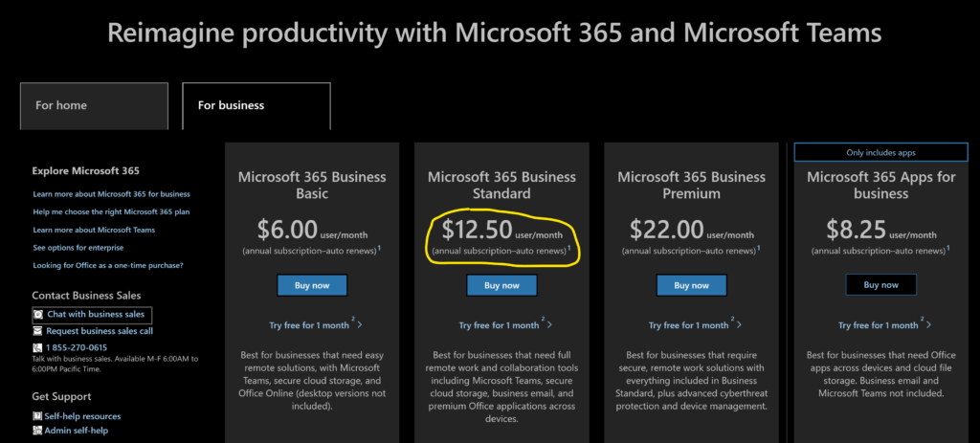Buy Microsoft 365 Business Standard now
Viewport: 980px width, 443px height.
(501, 285)
